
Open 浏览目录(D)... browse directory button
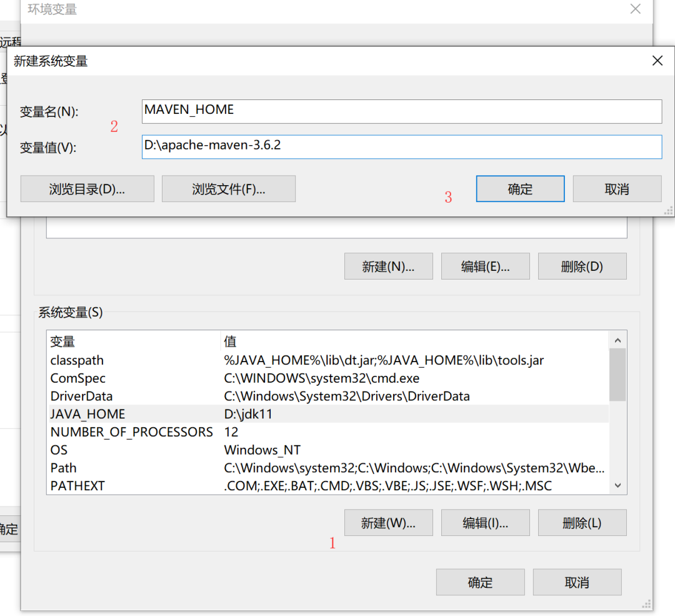[x=87, y=189]
